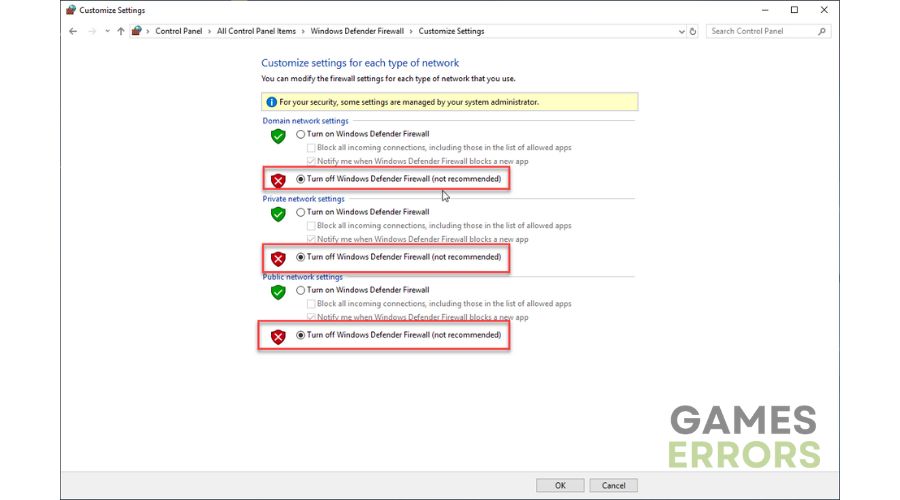Expand chevron after All Control Panel Items
The image size is (900, 500).
coord(303,32)
